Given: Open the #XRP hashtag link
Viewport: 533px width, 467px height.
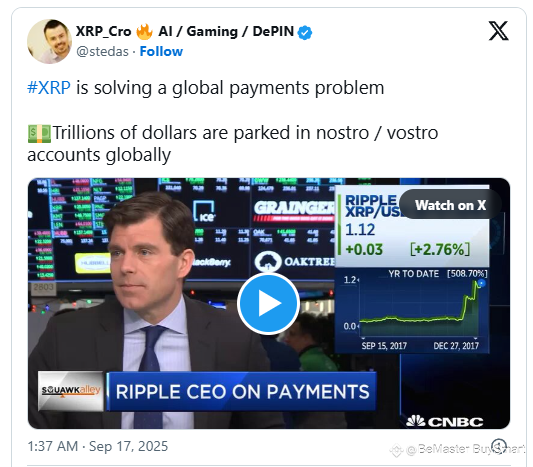Looking at the screenshot, I should pos(49,88).
